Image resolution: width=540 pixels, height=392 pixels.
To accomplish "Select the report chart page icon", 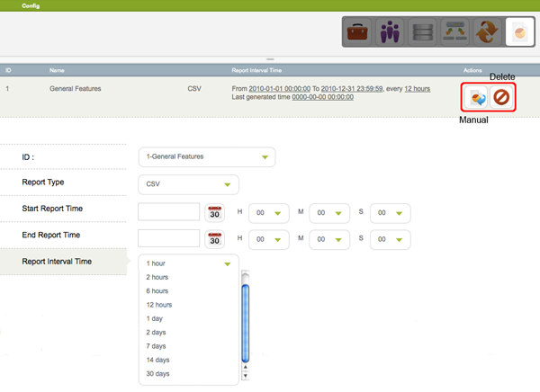I will [x=519, y=32].
